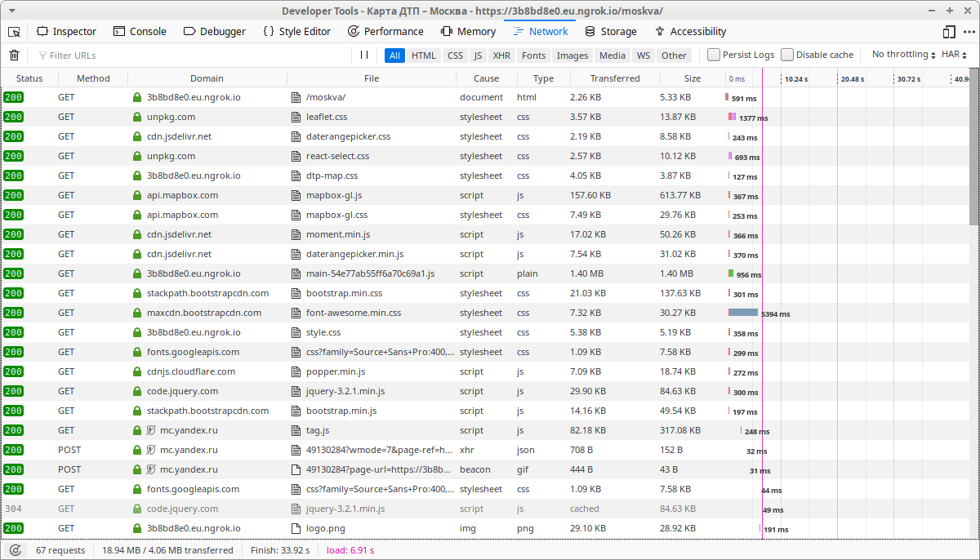Pause or resume network recording
This screenshot has height=560, width=980.
coord(364,55)
